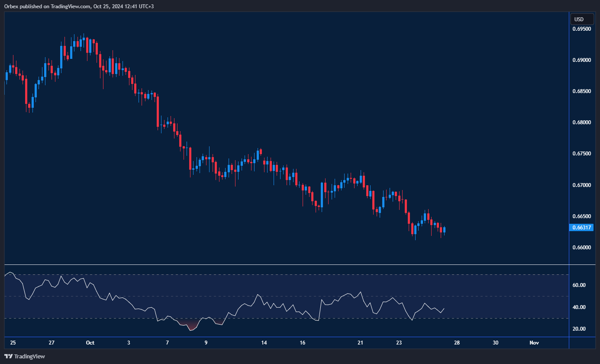
Task: Click the 0.68000 price scale label
Action: [x=581, y=122]
